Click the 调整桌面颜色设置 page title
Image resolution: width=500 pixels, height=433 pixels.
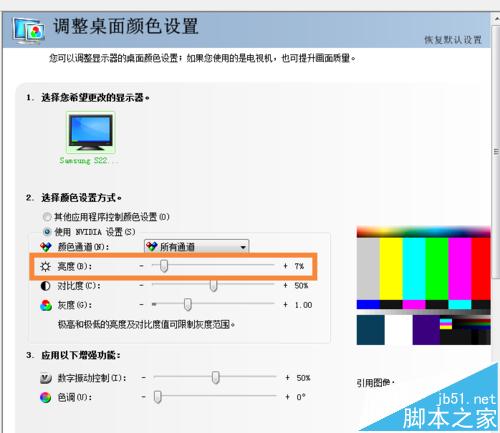[126, 26]
